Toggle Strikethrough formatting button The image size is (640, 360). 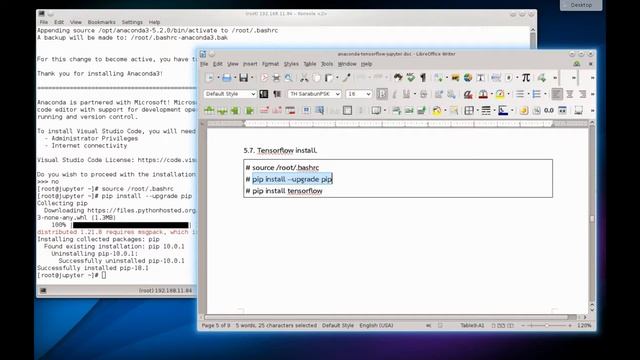click(424, 94)
